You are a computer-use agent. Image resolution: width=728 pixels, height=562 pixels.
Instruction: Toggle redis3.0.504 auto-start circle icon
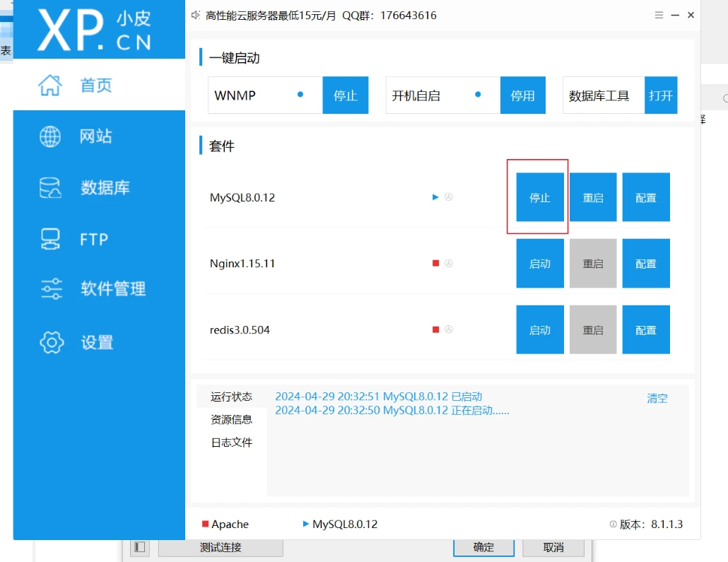pos(449,329)
